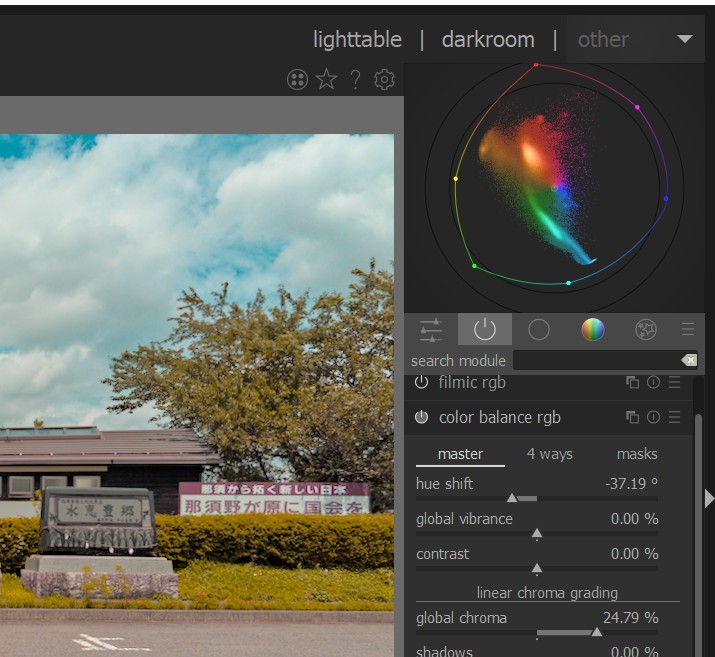This screenshot has height=657, width=715.
Task: Select the color modules rainbow tab
Action: click(x=593, y=329)
